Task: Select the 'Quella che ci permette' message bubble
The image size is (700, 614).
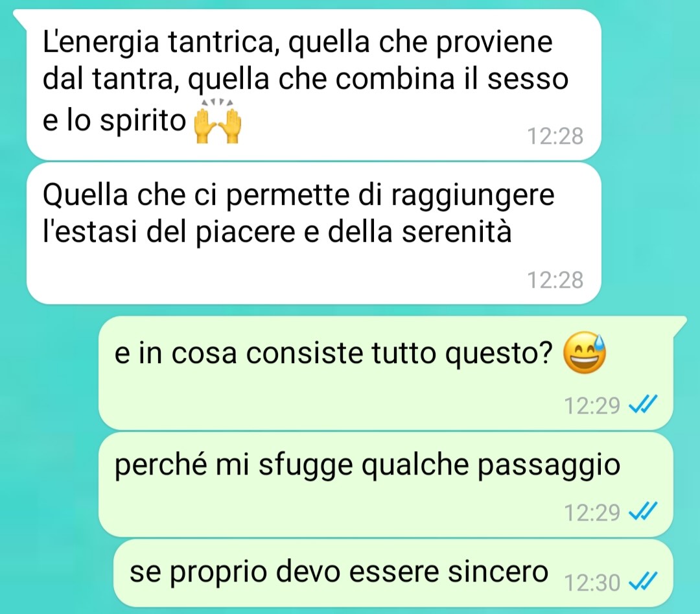Action: (314, 233)
